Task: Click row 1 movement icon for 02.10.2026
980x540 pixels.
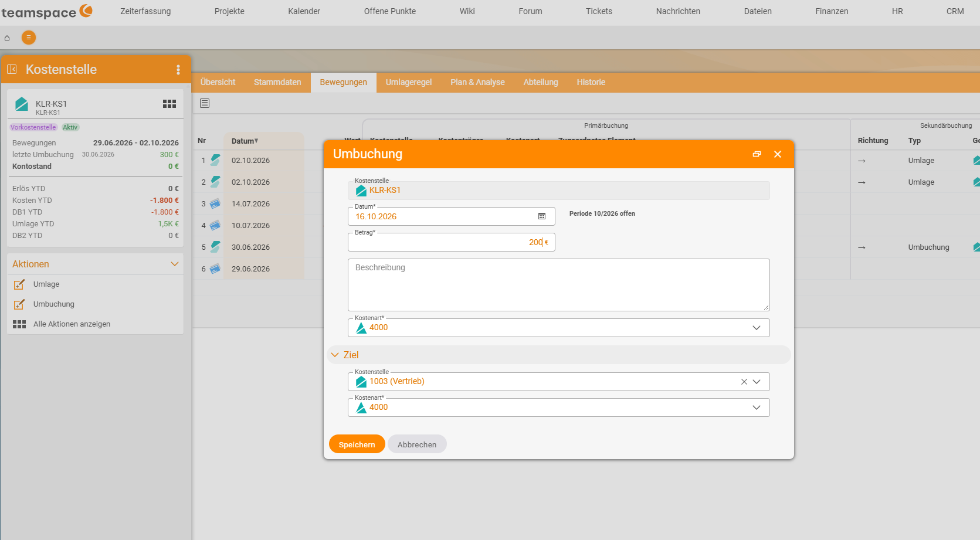Action: 215,160
